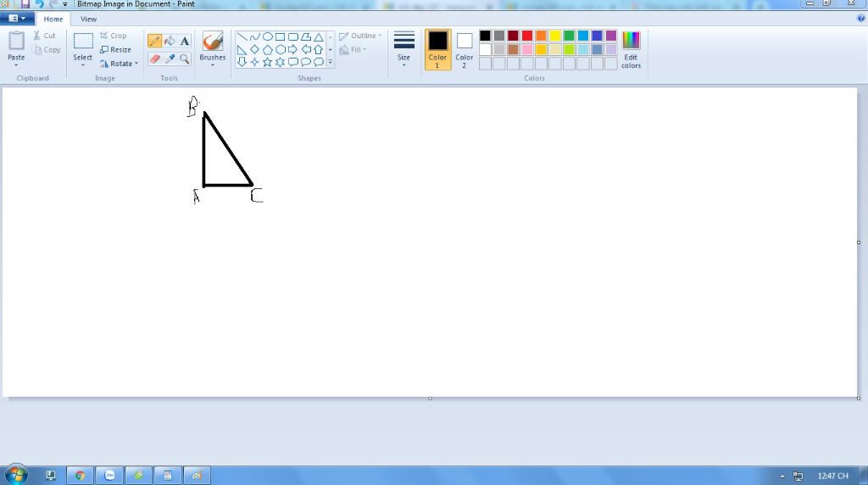Open the Quick Access Toolbar customize arrow
Screen dimensions: 868x485
[x=64, y=4]
